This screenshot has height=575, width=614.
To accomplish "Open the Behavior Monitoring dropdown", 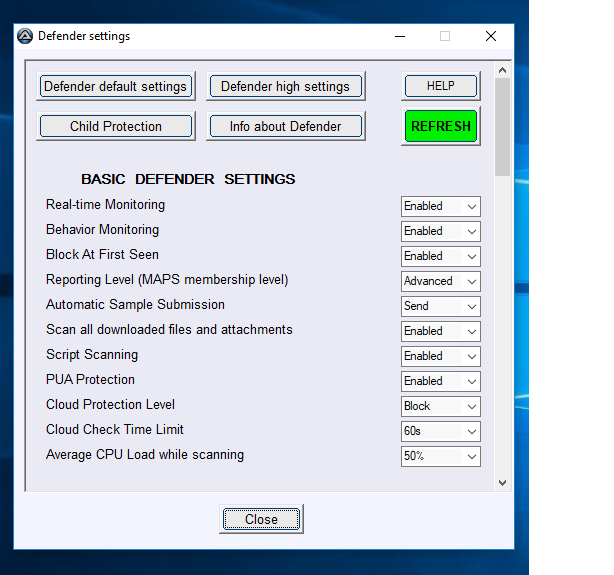I will 440,231.
